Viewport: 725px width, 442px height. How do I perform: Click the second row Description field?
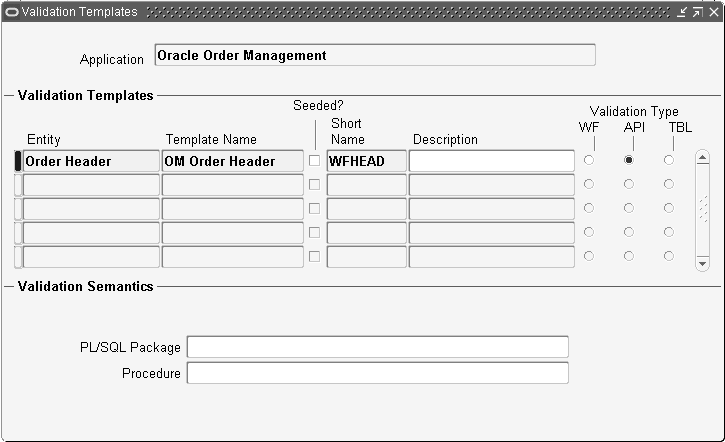(x=492, y=185)
